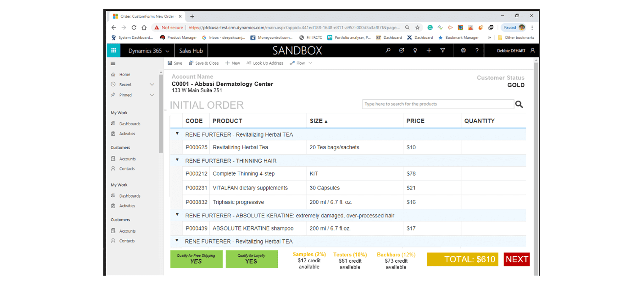Click the browser zoom magnifier in the address bar
Screen dimensions: 644x285
point(407,28)
